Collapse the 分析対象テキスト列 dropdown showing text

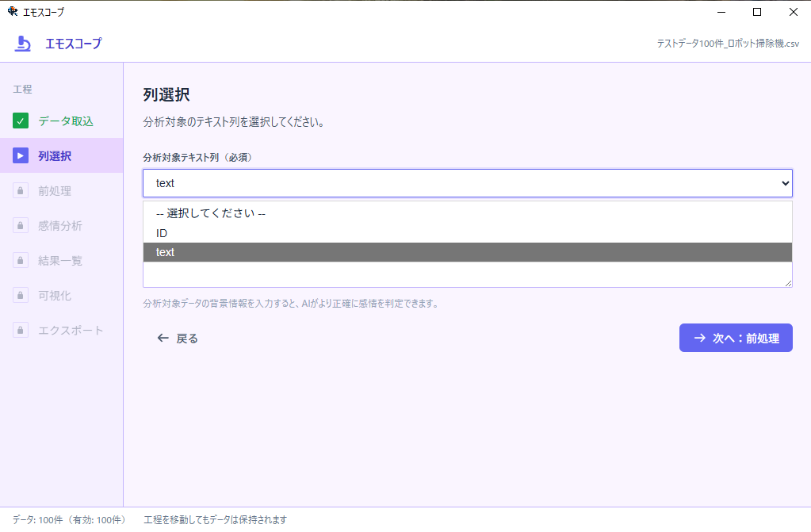point(468,183)
